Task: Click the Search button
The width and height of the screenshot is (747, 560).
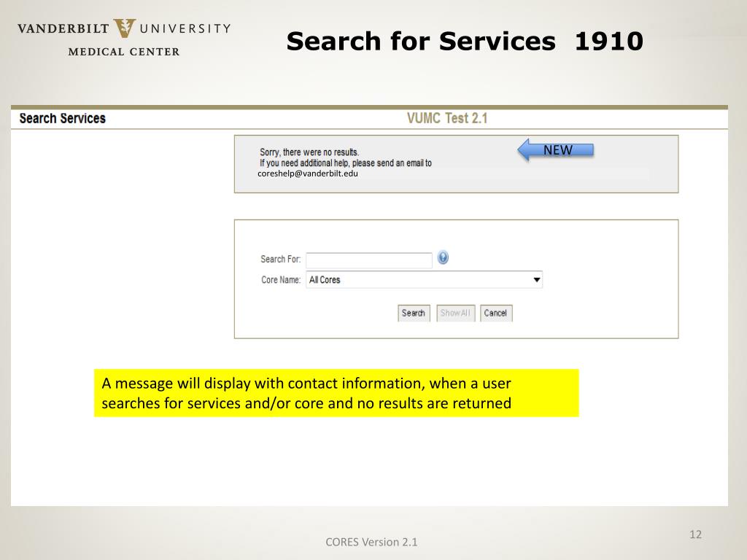Action: click(x=414, y=313)
